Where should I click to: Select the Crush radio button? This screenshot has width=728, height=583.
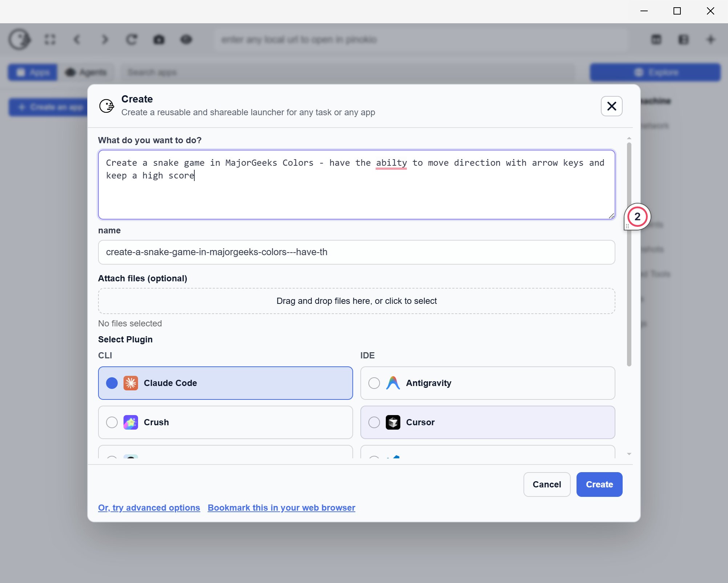pyautogui.click(x=112, y=422)
